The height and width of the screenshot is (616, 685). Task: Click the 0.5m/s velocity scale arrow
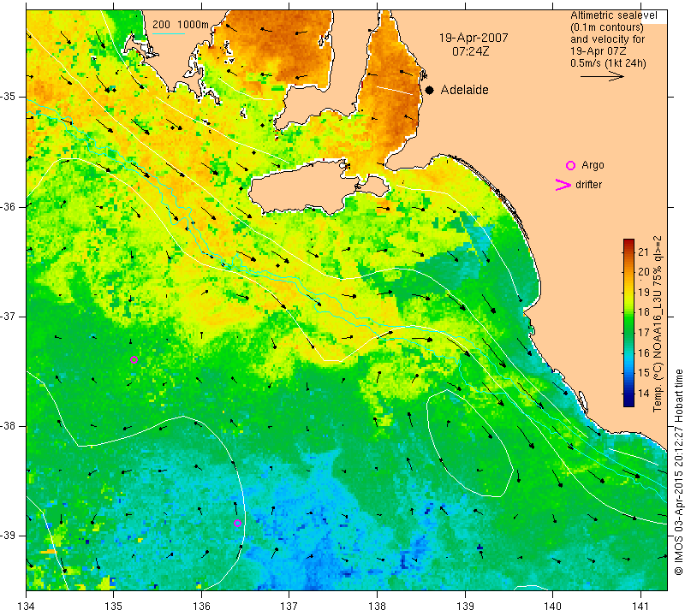pyautogui.click(x=602, y=76)
